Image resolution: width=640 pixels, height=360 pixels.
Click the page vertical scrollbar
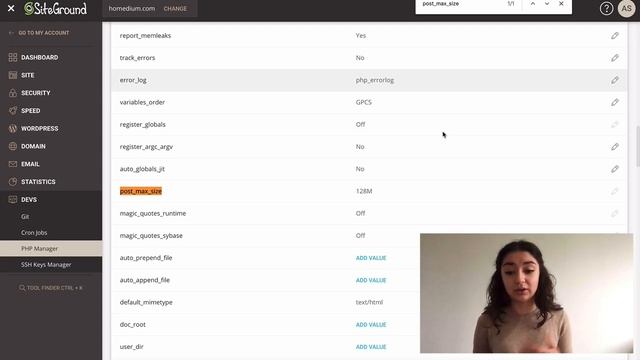tap(638, 147)
